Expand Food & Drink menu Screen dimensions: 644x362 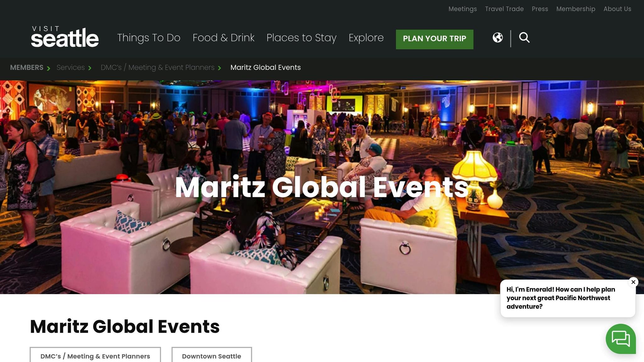pyautogui.click(x=224, y=38)
